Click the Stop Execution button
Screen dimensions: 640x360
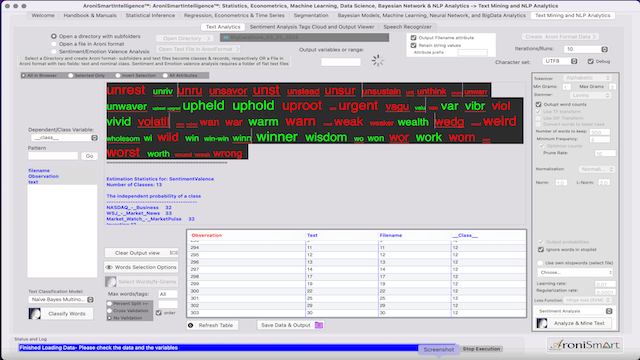tap(481, 349)
